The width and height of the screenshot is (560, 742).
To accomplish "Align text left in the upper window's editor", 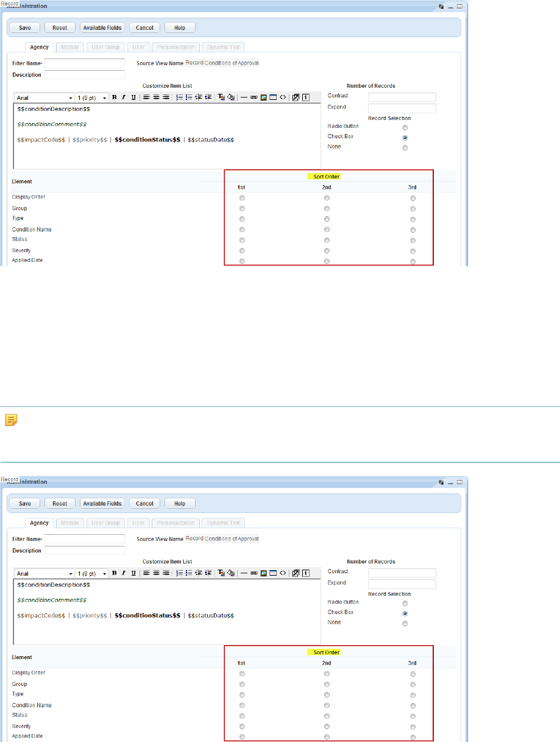I will [x=146, y=97].
